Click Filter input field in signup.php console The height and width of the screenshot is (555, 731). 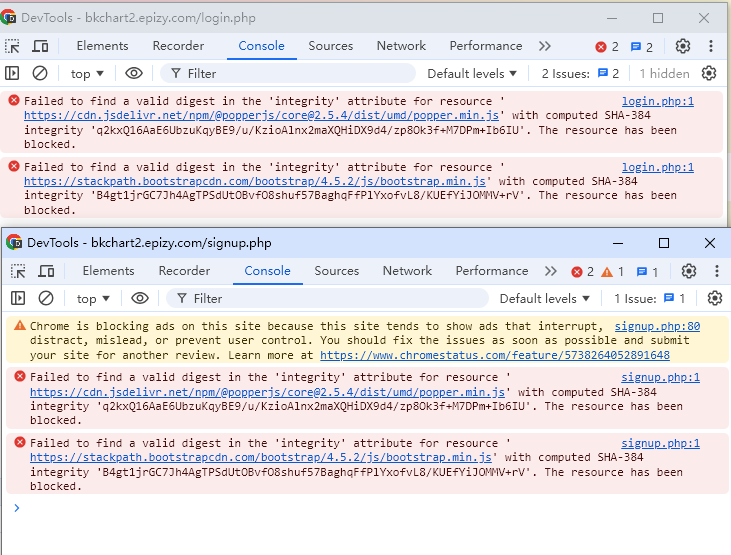point(330,298)
